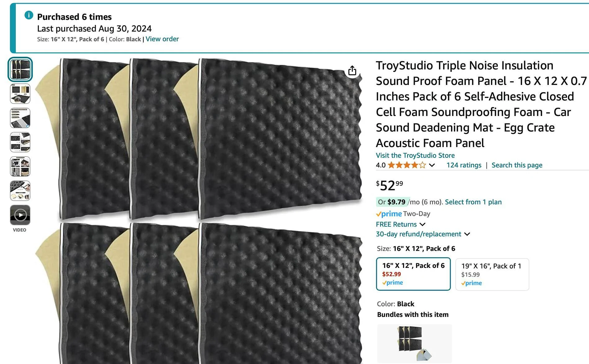
Task: Open the bundle image under Bundles with this item
Action: pos(414,344)
